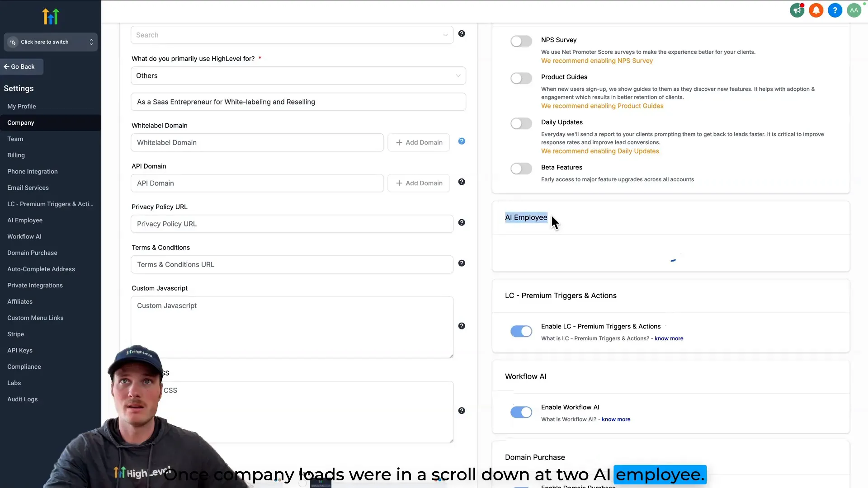The height and width of the screenshot is (488, 868).
Task: Toggle the Product Guides switch
Action: point(521,78)
